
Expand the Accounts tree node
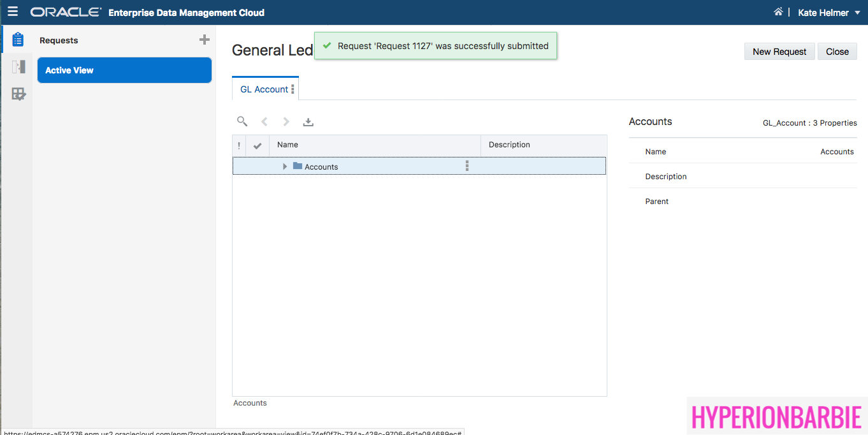[x=285, y=166]
